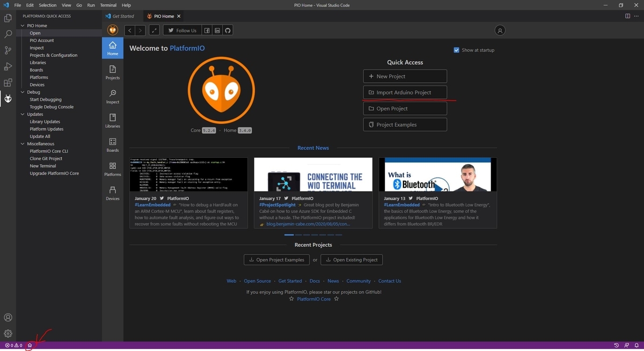
Task: Select Start Debugging tree item
Action: (46, 99)
